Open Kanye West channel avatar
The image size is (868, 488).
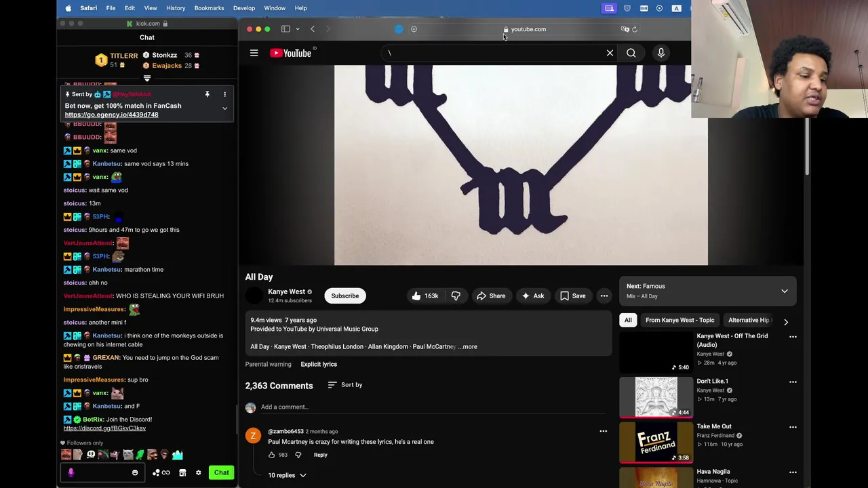254,296
